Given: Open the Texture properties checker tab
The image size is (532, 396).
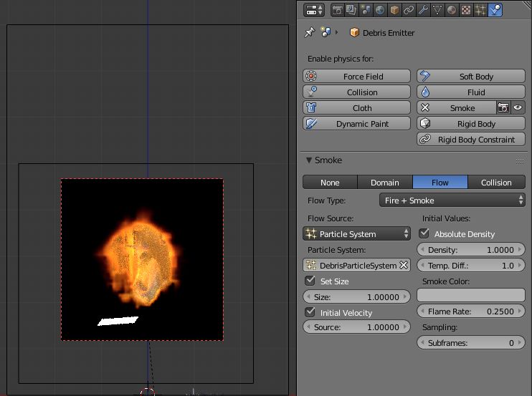Looking at the screenshot, I should (x=466, y=10).
